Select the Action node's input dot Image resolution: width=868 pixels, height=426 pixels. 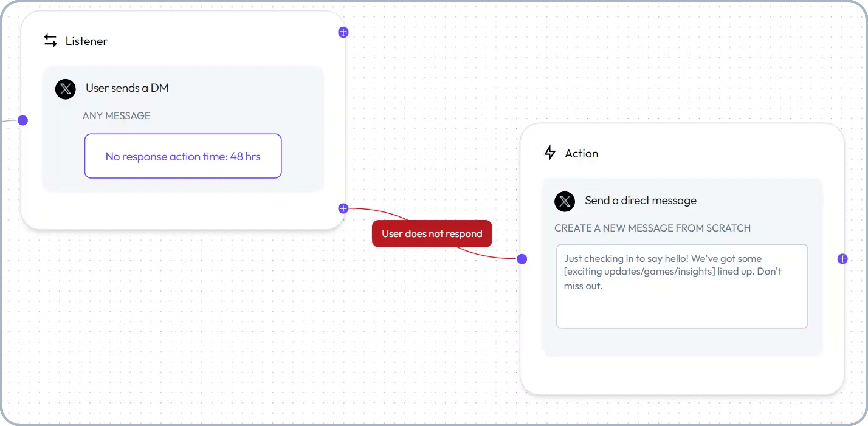[x=522, y=259]
